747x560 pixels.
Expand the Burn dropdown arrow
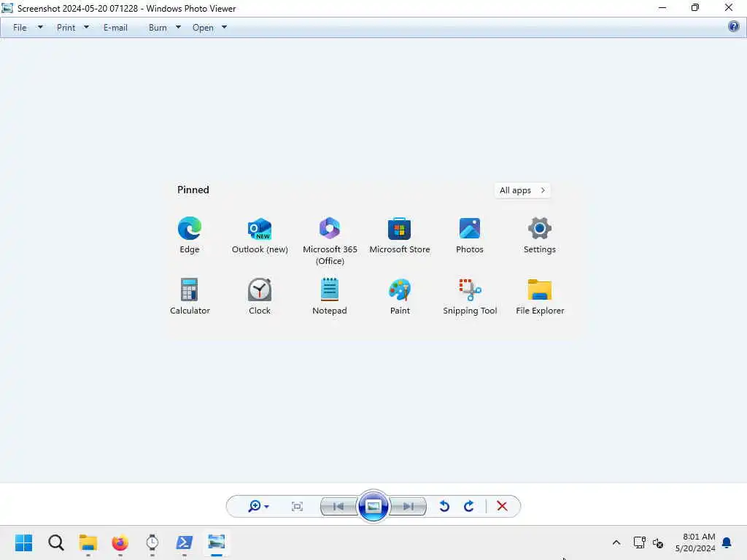click(x=178, y=27)
